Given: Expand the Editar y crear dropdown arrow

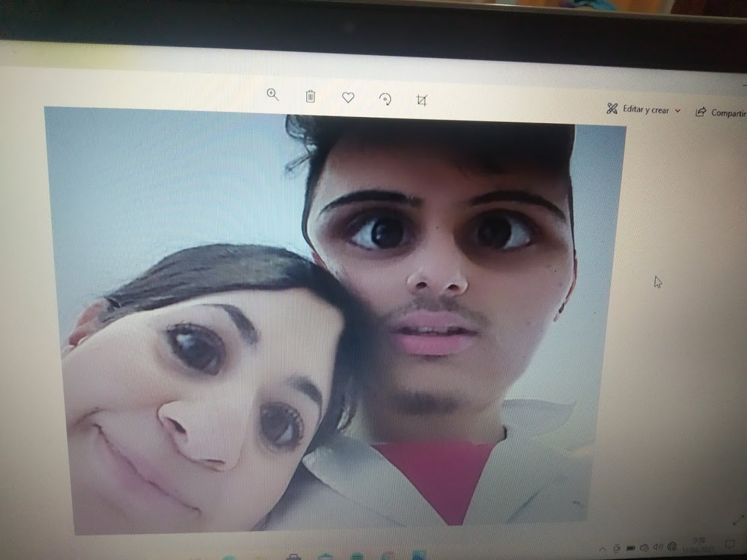Looking at the screenshot, I should point(678,111).
